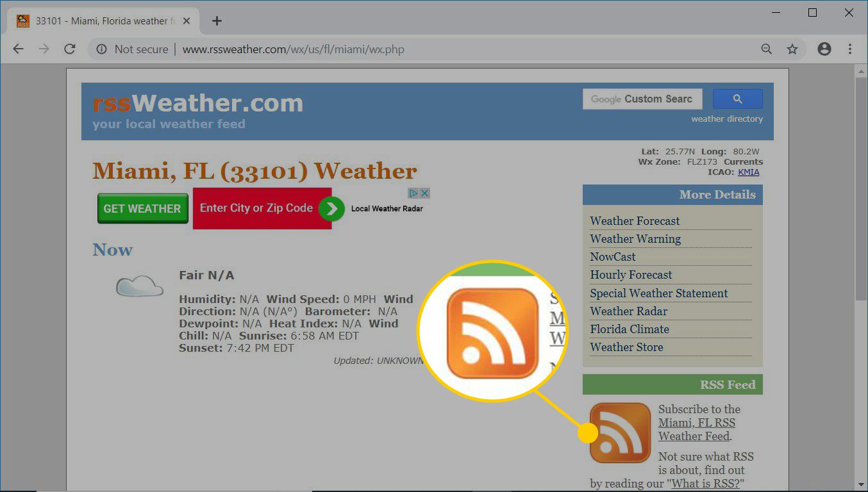Open Chrome's three-dot menu

[850, 49]
